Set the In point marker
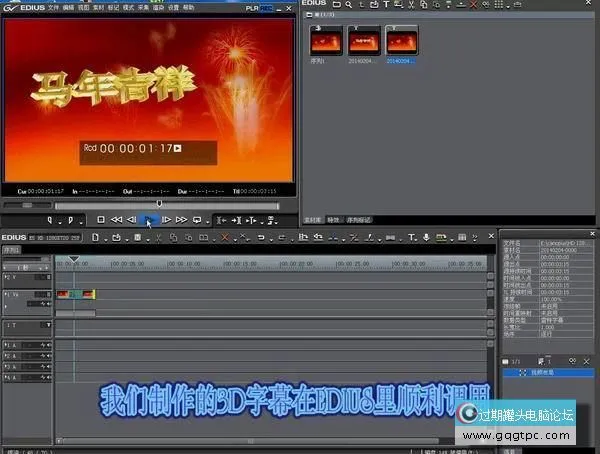 pos(49,220)
